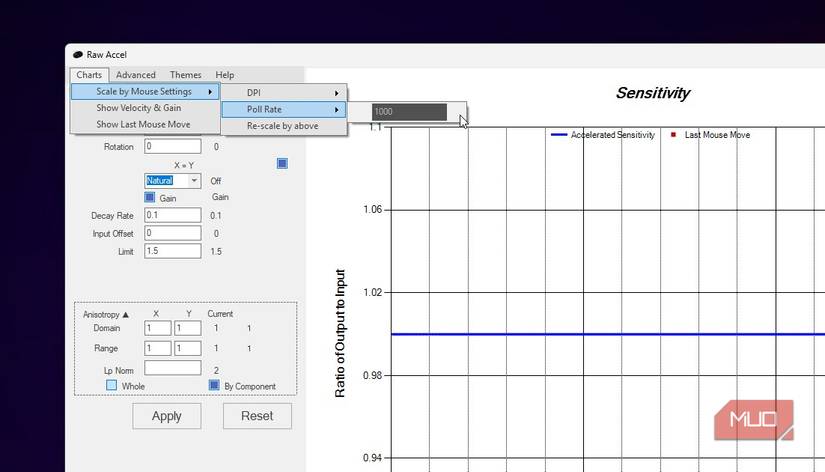Image resolution: width=825 pixels, height=472 pixels.
Task: Click the Apply button
Action: 167,416
